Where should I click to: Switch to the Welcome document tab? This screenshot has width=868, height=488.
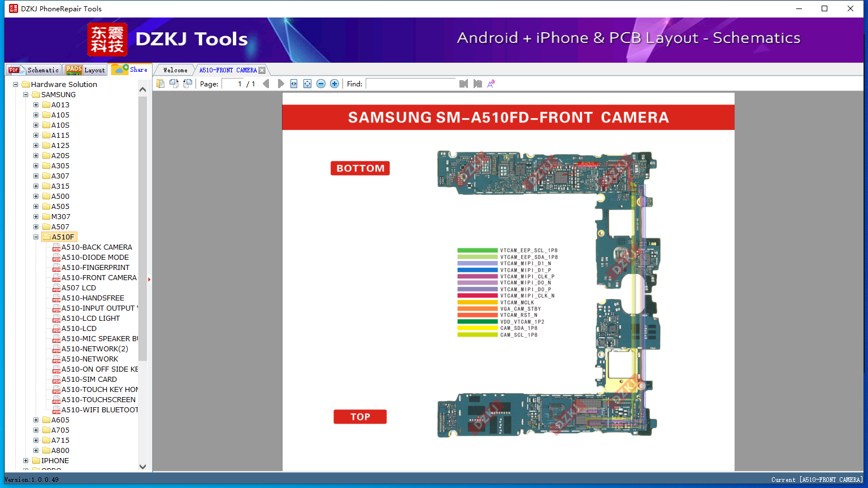tap(175, 70)
